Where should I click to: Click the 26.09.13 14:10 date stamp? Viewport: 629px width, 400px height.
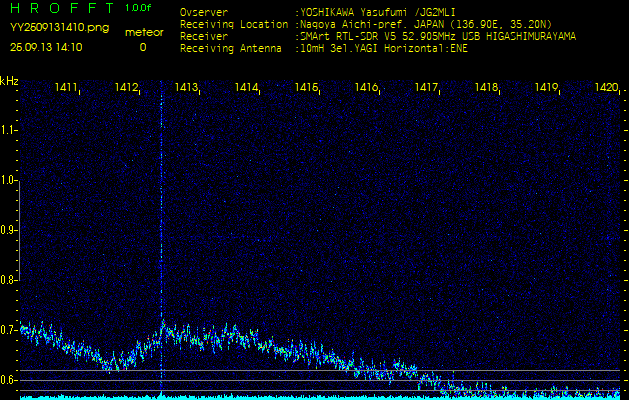46,47
